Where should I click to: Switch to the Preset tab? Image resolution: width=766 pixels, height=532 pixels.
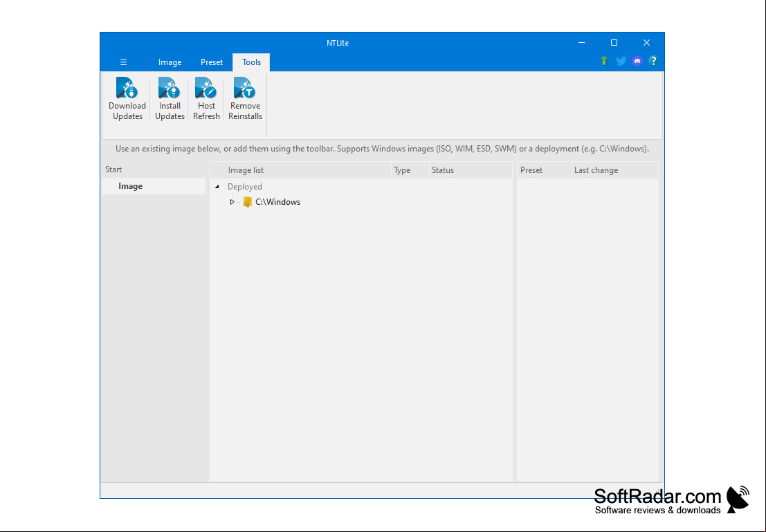[x=212, y=62]
